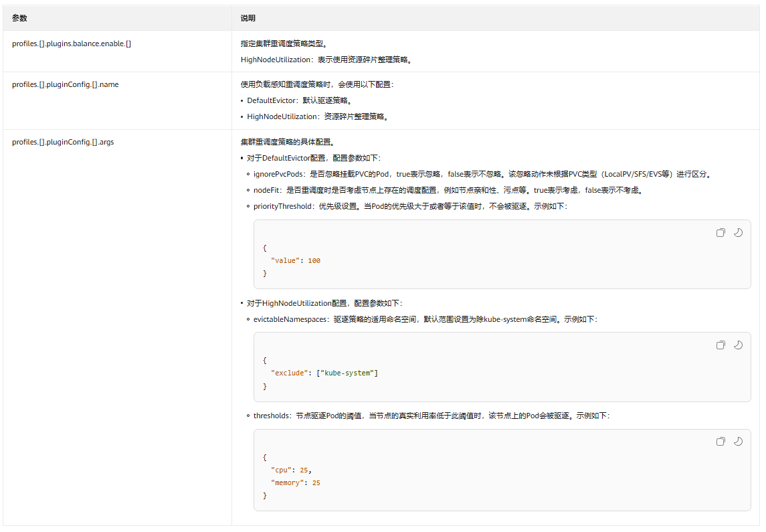Click copy icon on the kube-system exclude snippet
766x532 pixels.
click(x=721, y=345)
